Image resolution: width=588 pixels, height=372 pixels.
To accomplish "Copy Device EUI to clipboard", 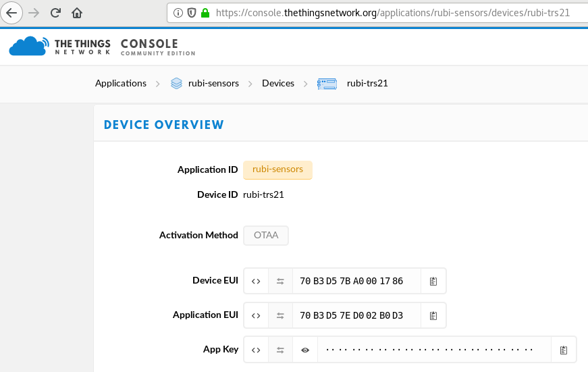I will pyautogui.click(x=433, y=282).
